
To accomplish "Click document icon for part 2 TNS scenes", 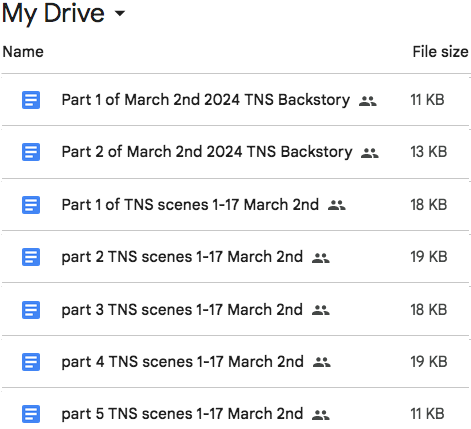I will pos(31,257).
